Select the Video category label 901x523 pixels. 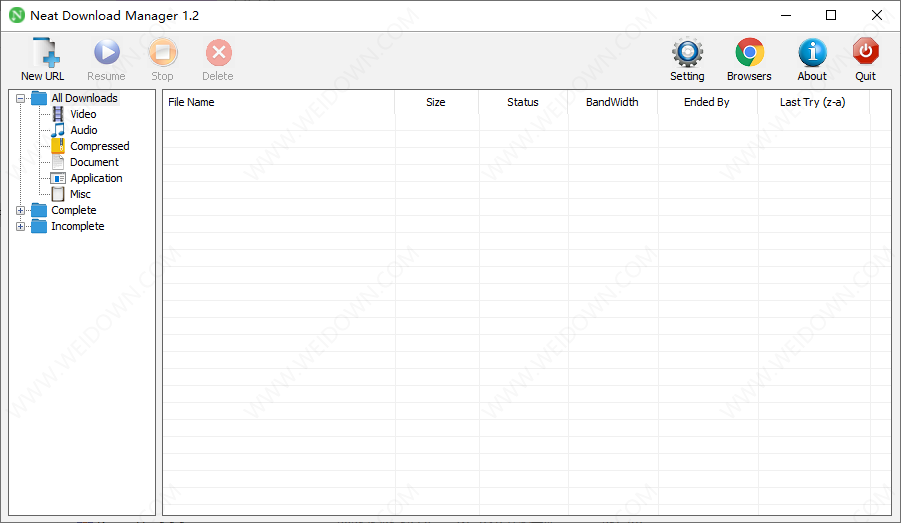[x=83, y=114]
